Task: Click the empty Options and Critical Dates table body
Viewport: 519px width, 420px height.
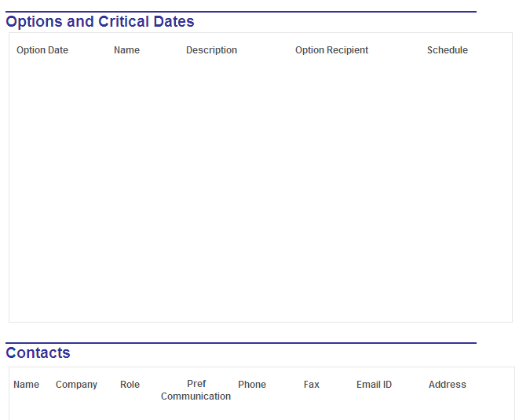Action: click(x=261, y=188)
